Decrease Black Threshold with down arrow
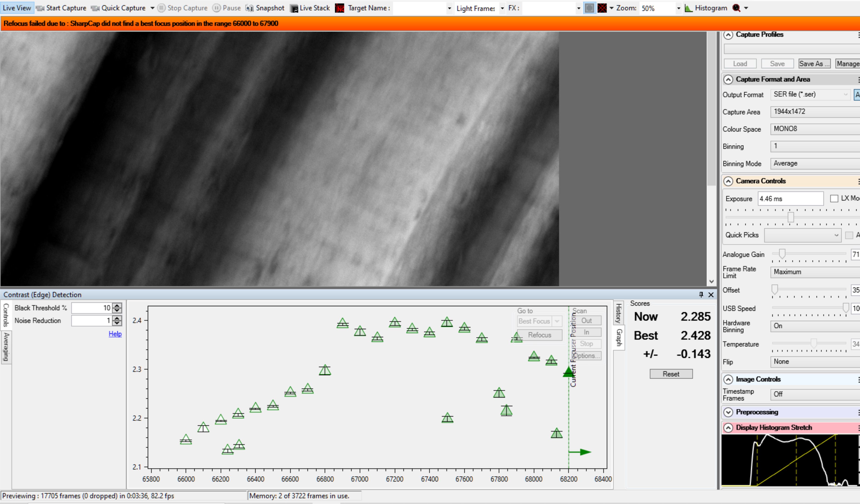The image size is (860, 504). (x=117, y=310)
